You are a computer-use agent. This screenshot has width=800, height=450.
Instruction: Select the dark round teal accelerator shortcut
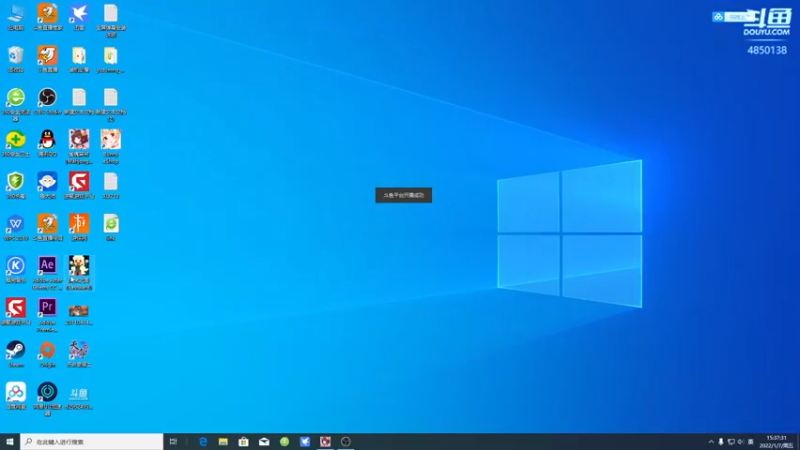click(x=47, y=400)
